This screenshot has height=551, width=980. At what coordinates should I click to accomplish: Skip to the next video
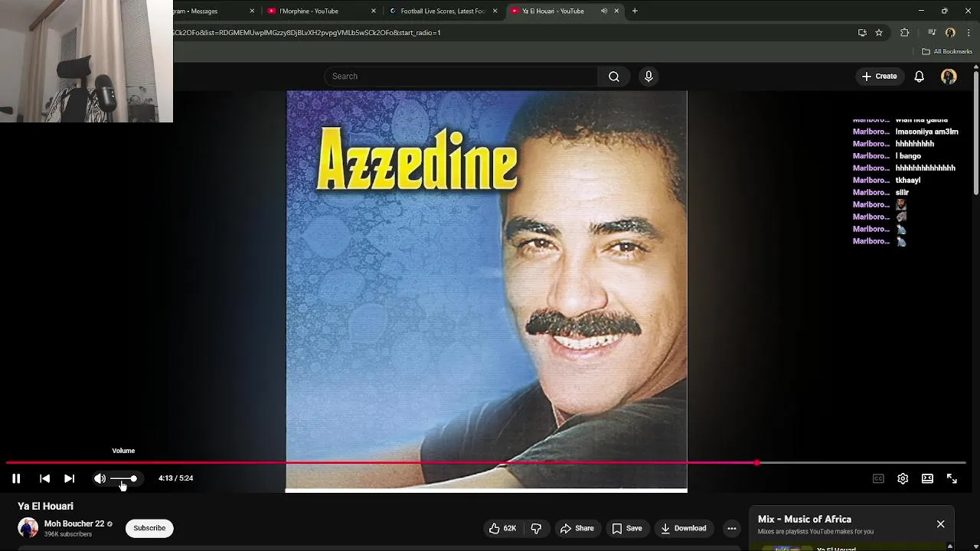pyautogui.click(x=69, y=478)
